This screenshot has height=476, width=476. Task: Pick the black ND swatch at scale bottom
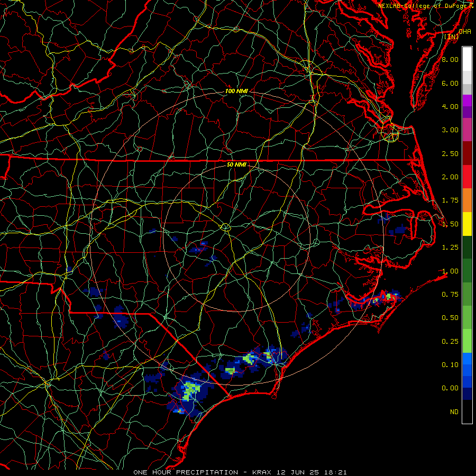467,411
